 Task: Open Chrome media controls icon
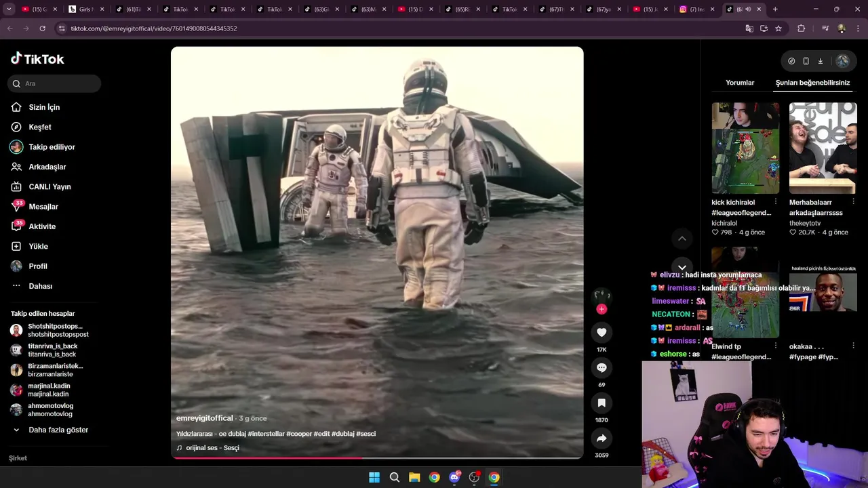(x=825, y=28)
